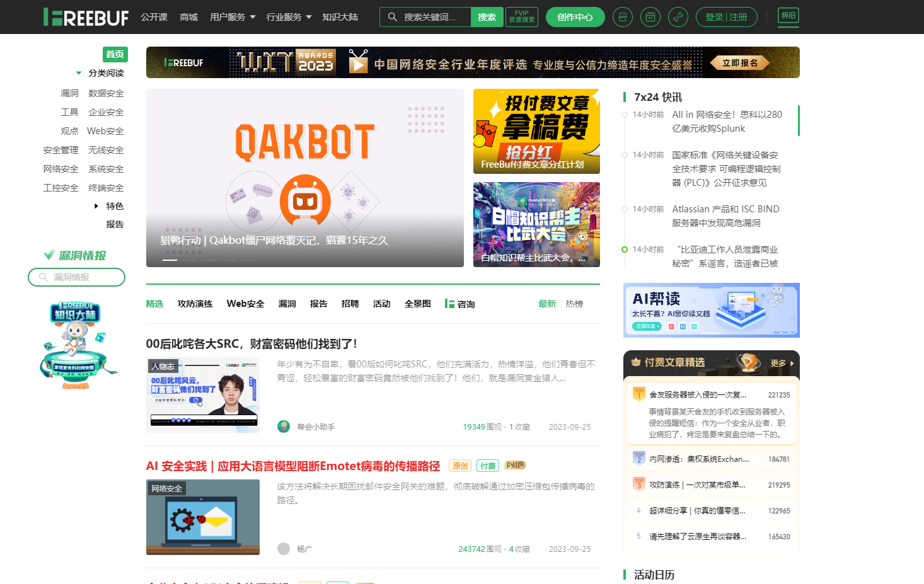Image resolution: width=924 pixels, height=584 pixels.
Task: Click the 付费 tag on Emotet article
Action: 488,466
